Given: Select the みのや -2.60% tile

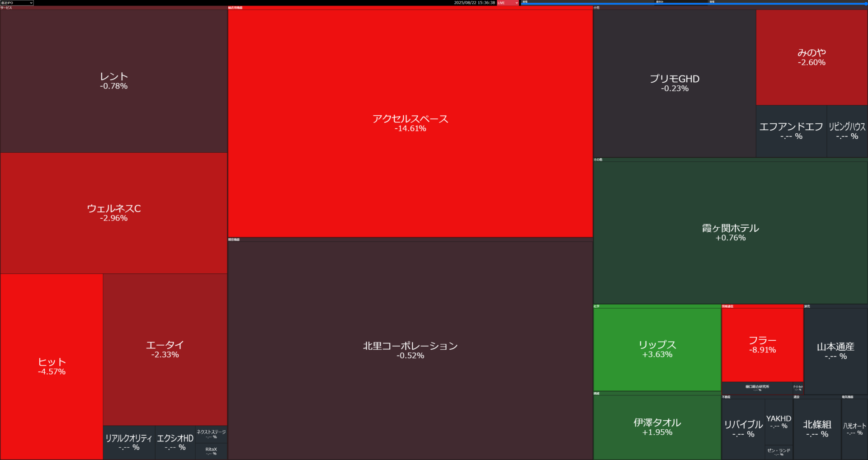Looking at the screenshot, I should point(811,57).
